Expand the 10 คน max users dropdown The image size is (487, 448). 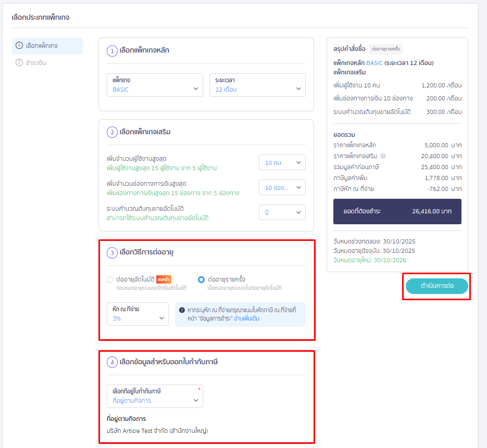[x=282, y=163]
